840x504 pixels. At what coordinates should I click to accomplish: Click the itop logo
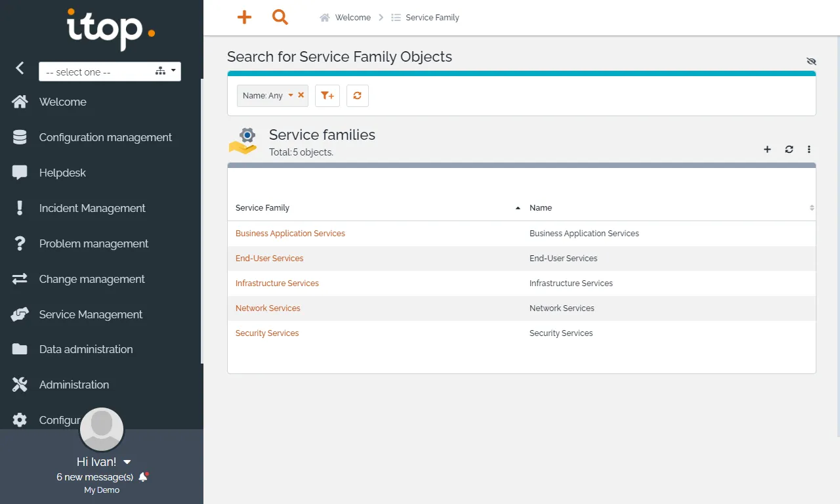111,29
